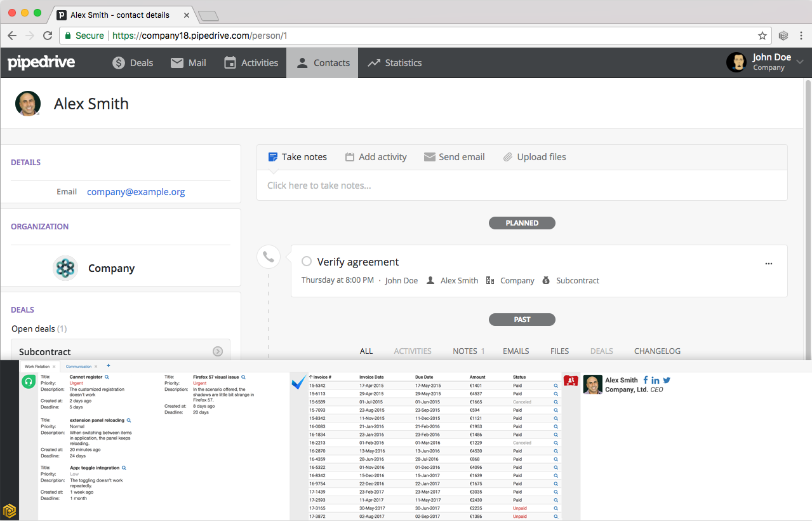Filter past items by FILES
This screenshot has height=521, width=812.
(560, 351)
